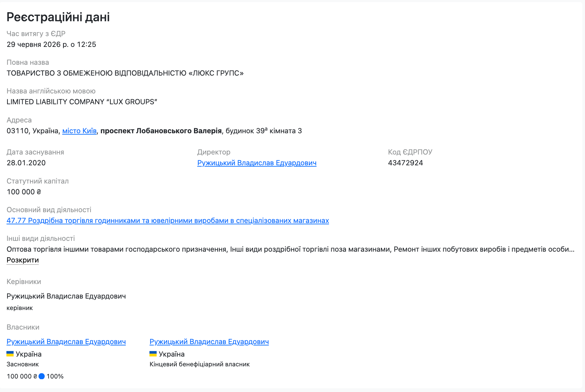Screen dimensions: 585x392
Task: Click the truncated other activities text
Action: point(290,249)
